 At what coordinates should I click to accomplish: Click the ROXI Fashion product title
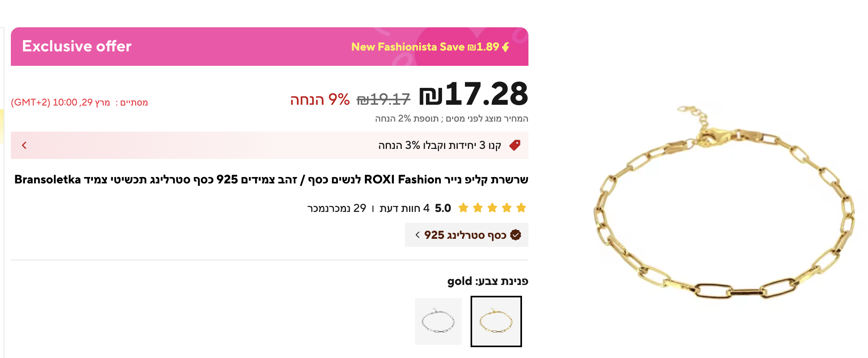(271, 179)
